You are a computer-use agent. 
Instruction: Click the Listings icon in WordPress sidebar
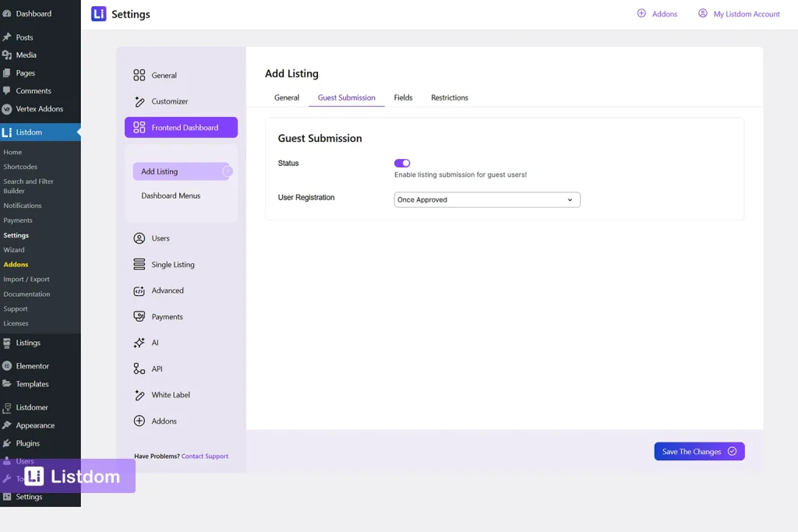click(6, 343)
